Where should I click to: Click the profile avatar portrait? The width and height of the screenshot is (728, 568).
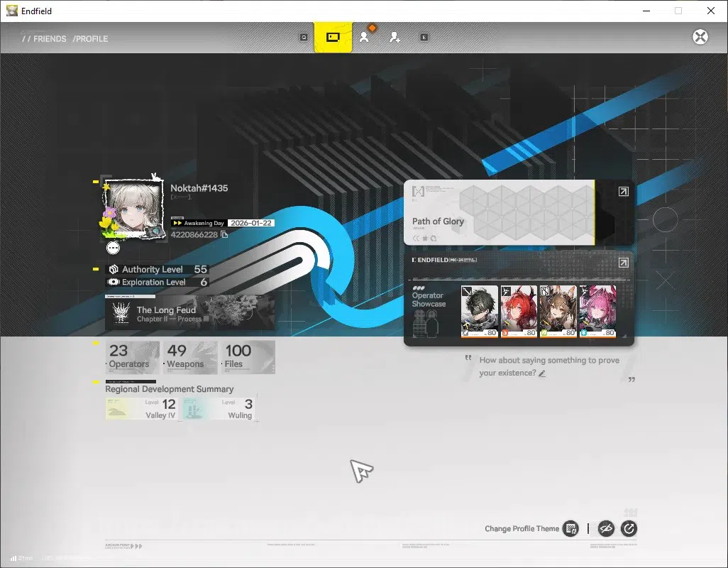point(133,209)
